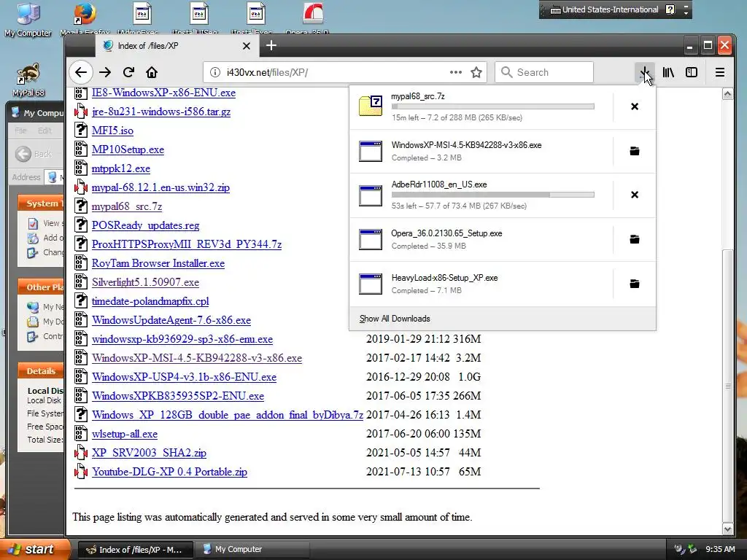Image resolution: width=747 pixels, height=560 pixels.
Task: Download WindowsXP-USP4-v3.1b-x86-ENU.exe
Action: point(184,377)
